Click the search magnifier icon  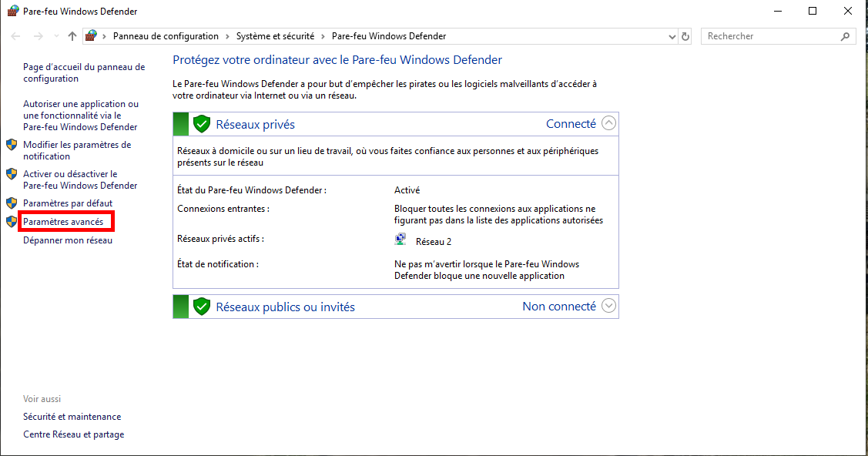coord(845,36)
